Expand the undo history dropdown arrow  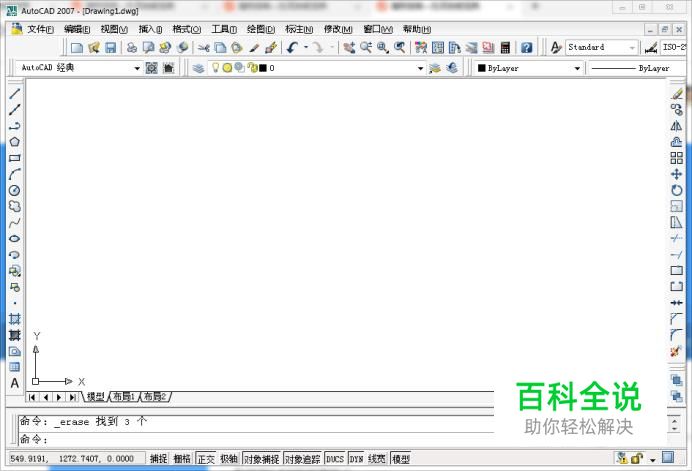(306, 47)
